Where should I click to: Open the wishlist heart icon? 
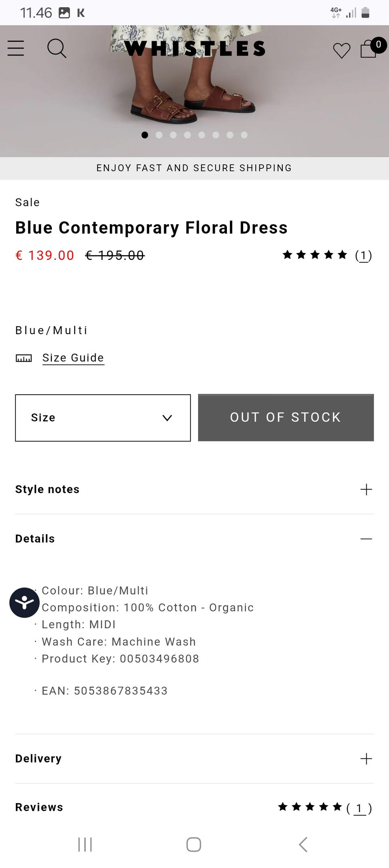point(341,50)
